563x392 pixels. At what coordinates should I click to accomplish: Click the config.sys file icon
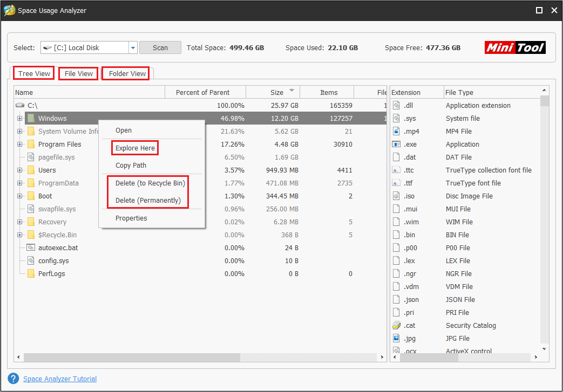click(31, 261)
